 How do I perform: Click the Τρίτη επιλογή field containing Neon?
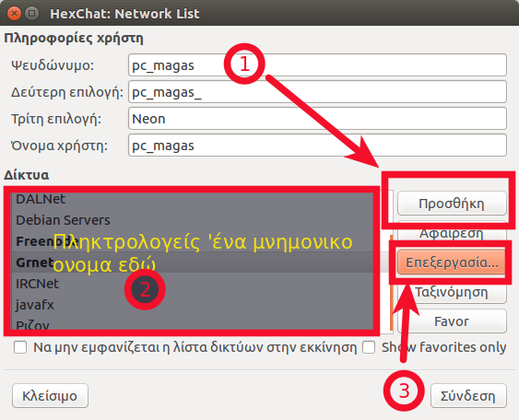[x=317, y=119]
